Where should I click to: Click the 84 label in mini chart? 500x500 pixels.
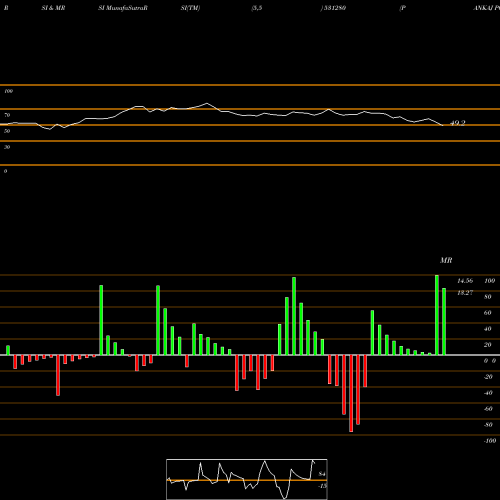pyautogui.click(x=322, y=474)
